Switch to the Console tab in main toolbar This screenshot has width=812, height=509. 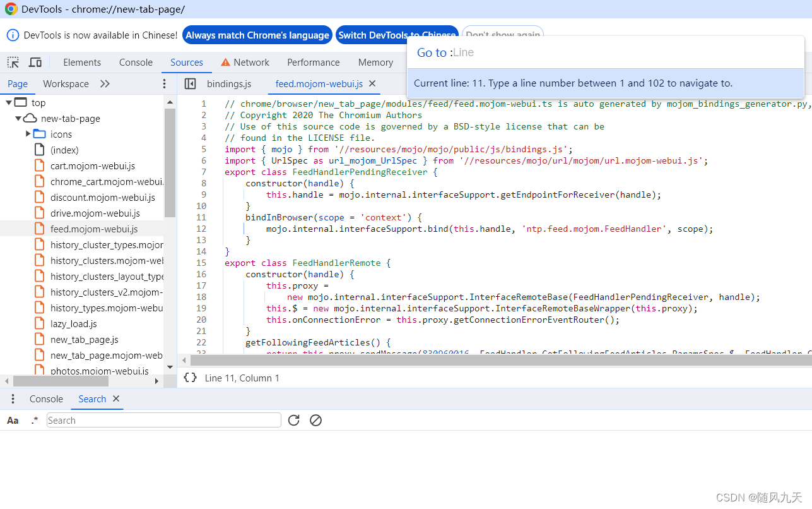[x=136, y=63]
